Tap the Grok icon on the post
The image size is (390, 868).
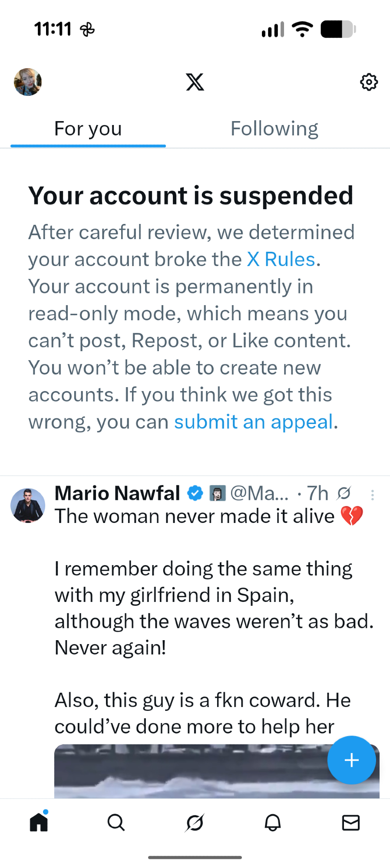coord(344,493)
